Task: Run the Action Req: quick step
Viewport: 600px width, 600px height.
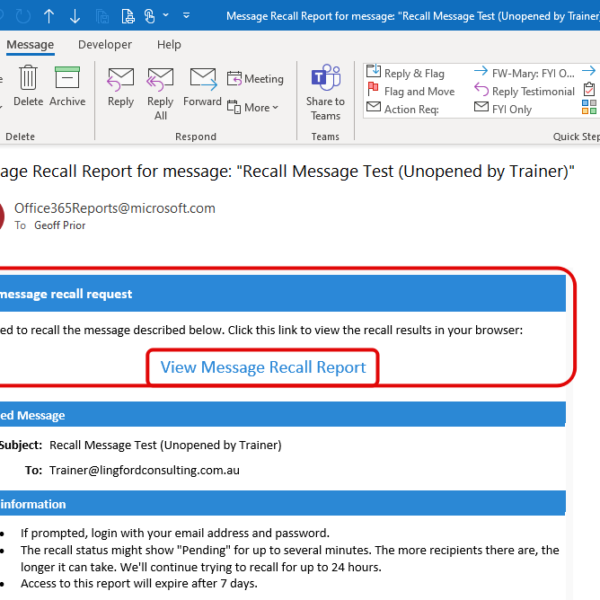Action: coord(403,109)
